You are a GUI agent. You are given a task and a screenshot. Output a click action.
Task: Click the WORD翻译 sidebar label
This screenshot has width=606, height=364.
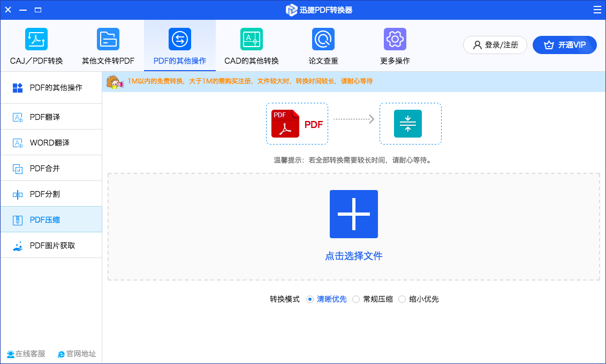49,142
